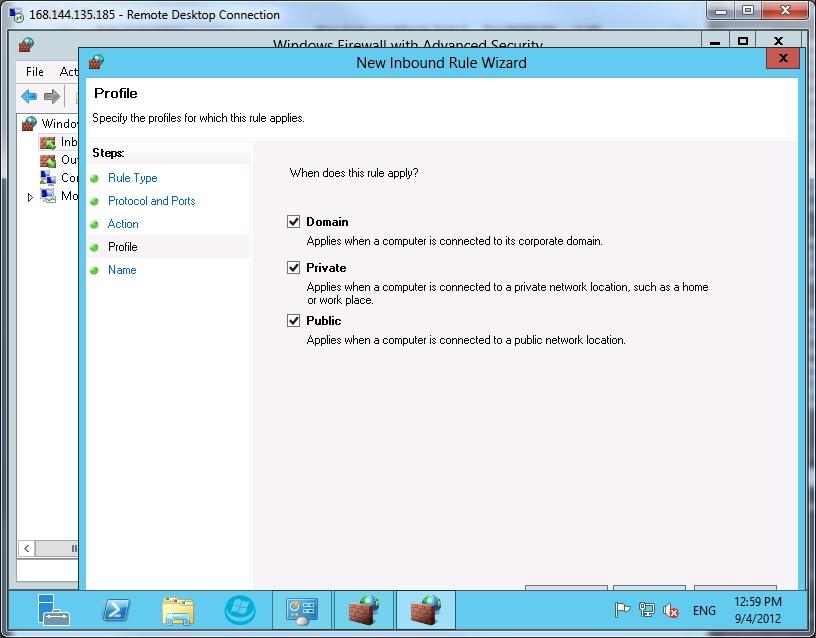Screen dimensions: 816x638
Task: Change the ENG input language
Action: pyautogui.click(x=704, y=610)
